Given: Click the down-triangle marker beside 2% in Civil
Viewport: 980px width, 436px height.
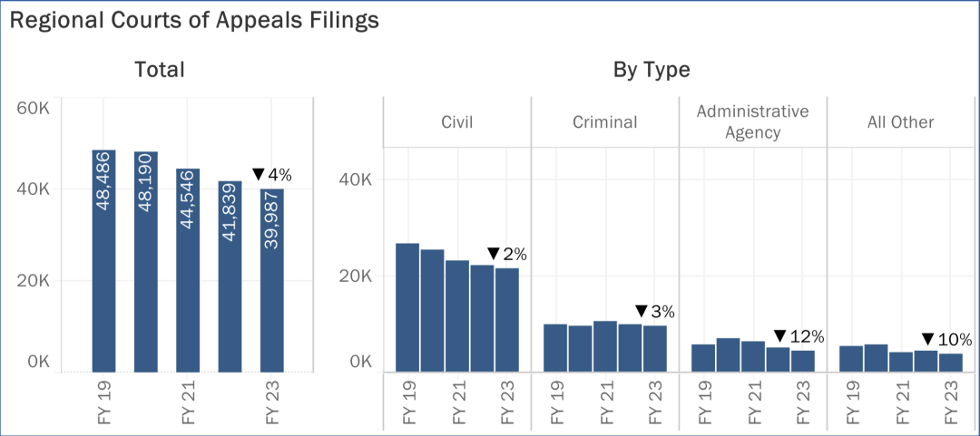Looking at the screenshot, I should point(494,255).
